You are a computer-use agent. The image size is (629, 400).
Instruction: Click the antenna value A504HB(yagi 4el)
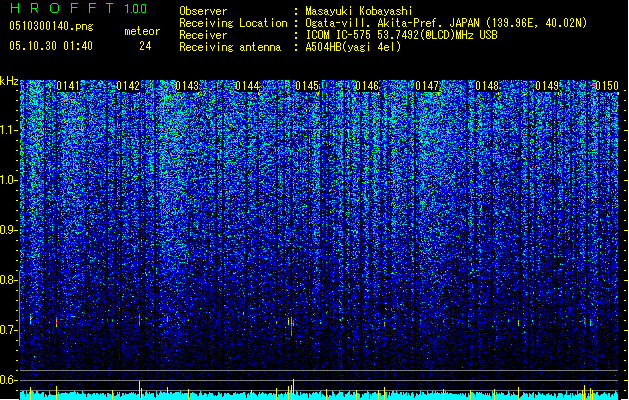pos(353,47)
